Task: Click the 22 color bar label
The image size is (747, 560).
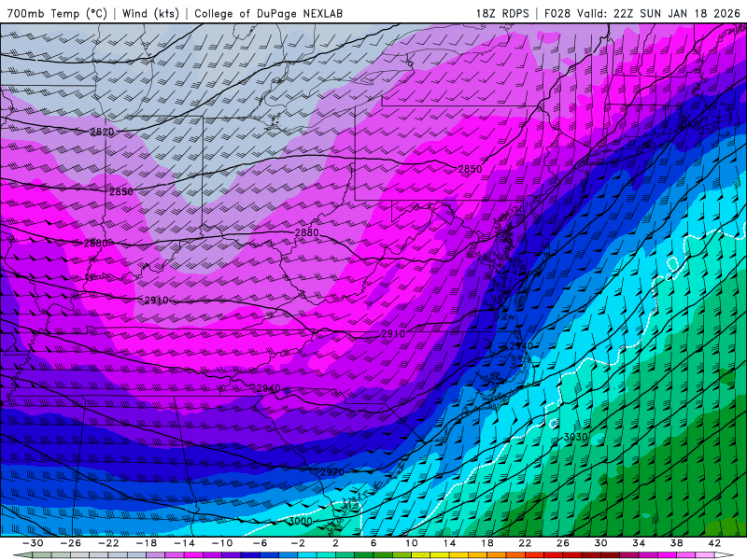Action: tap(525, 543)
